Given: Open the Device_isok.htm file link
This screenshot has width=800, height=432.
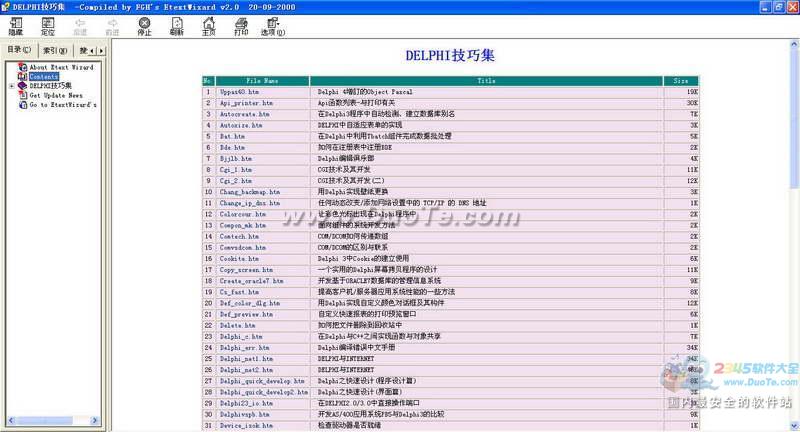Looking at the screenshot, I should 246,425.
